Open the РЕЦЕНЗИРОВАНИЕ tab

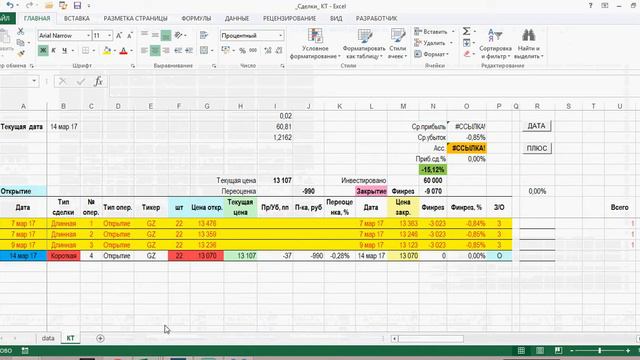coord(289,18)
